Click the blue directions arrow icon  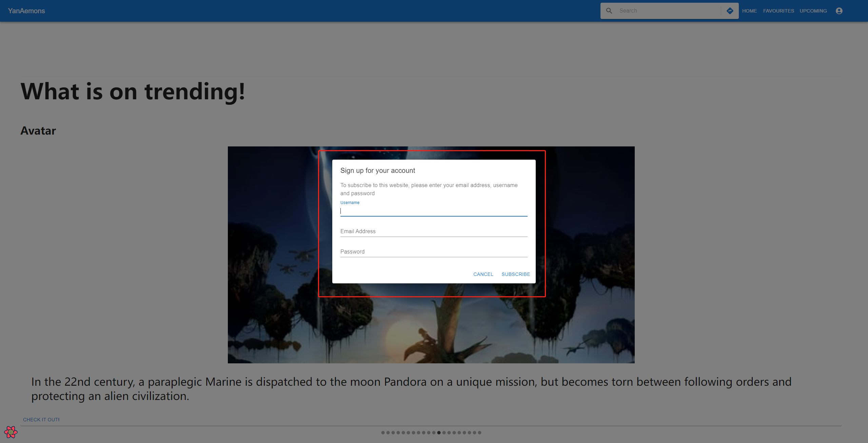tap(730, 11)
